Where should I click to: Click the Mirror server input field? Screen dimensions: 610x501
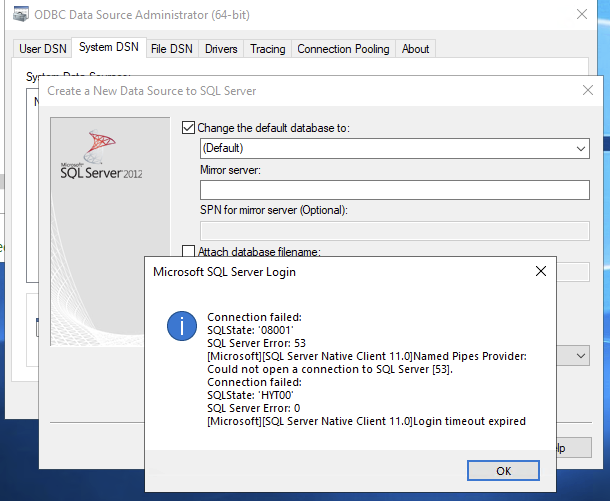point(394,190)
